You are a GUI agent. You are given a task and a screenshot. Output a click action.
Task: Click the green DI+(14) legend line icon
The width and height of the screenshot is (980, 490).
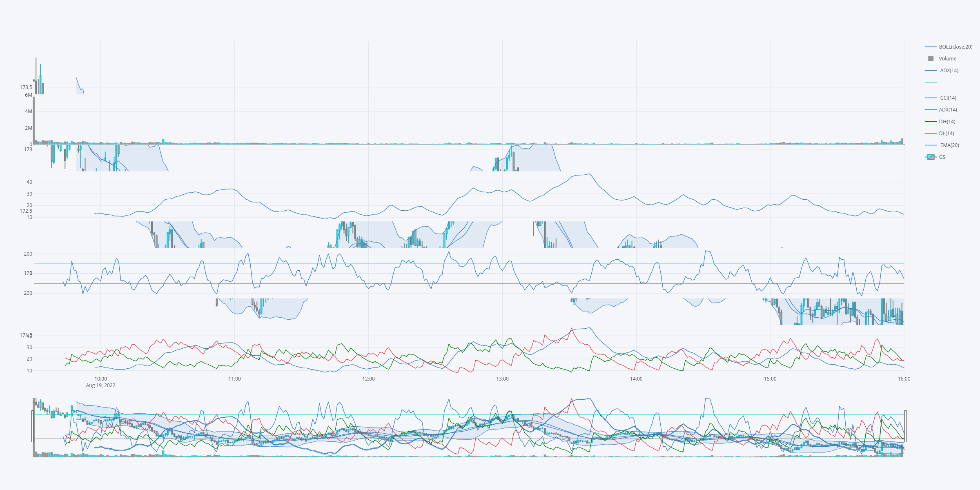931,122
